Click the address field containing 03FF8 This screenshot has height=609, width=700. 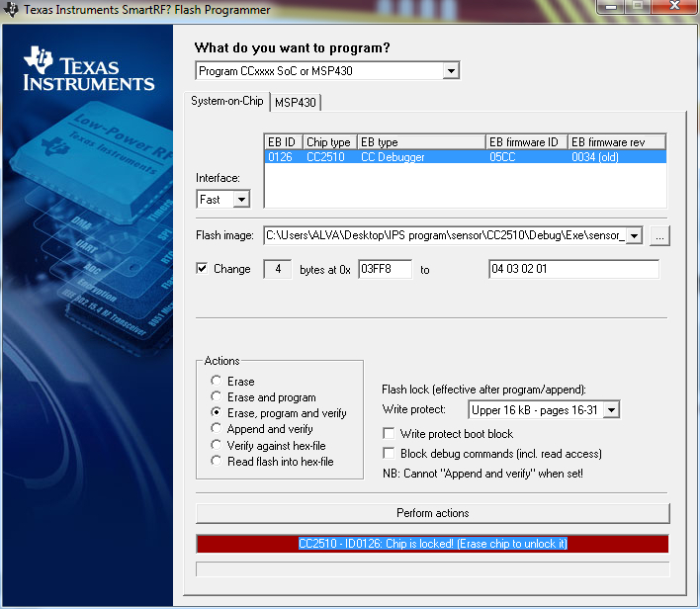385,269
